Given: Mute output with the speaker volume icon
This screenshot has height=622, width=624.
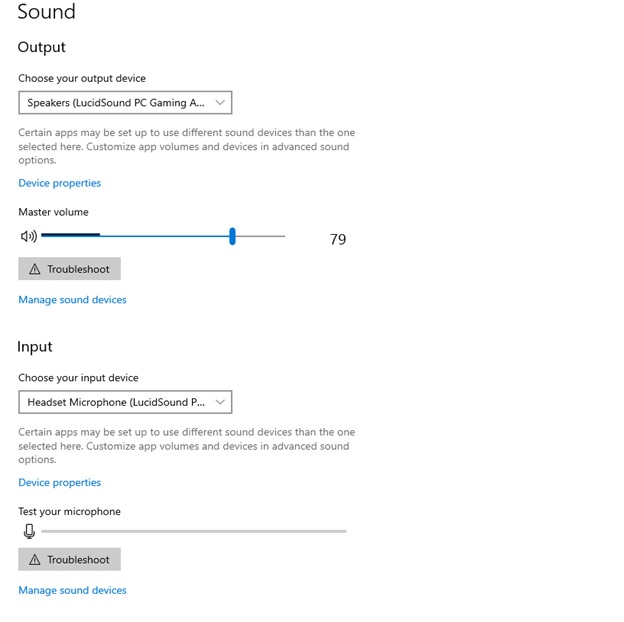Looking at the screenshot, I should click(x=29, y=236).
